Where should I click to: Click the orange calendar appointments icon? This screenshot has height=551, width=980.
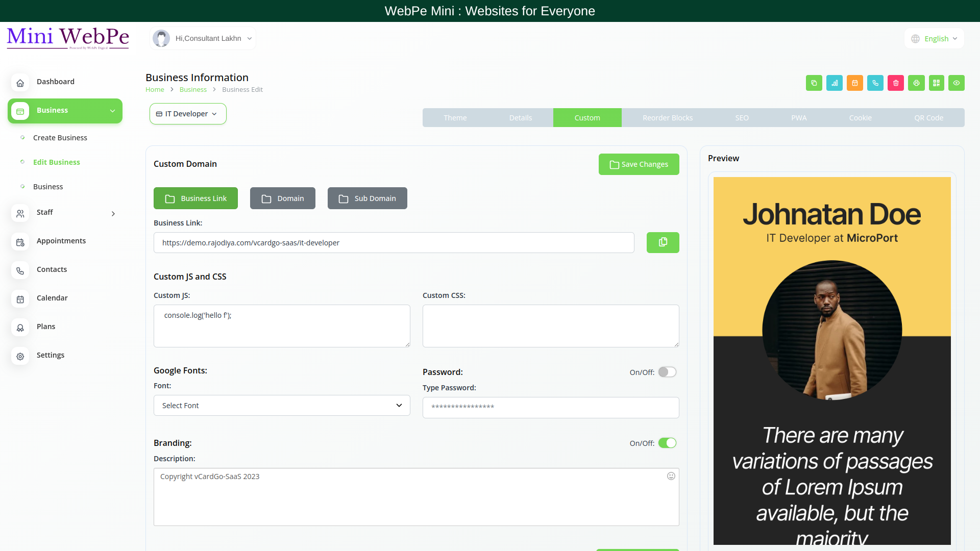point(855,83)
